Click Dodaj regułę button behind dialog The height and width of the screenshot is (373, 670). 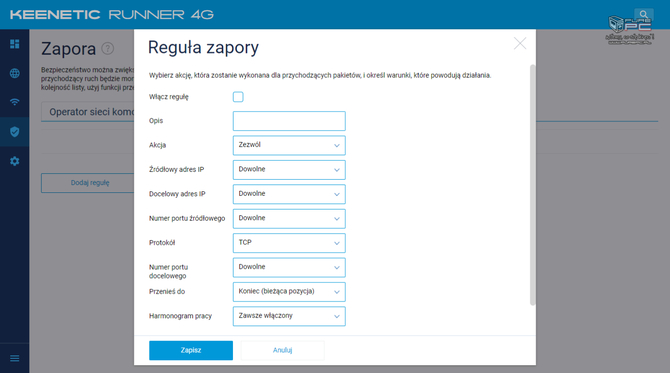click(88, 183)
